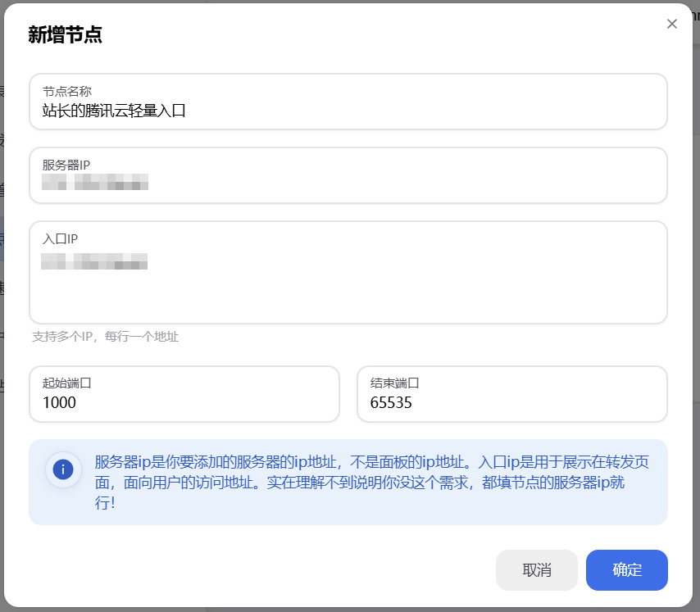The image size is (700, 612).
Task: Click the 结束端口 label text
Action: point(394,383)
